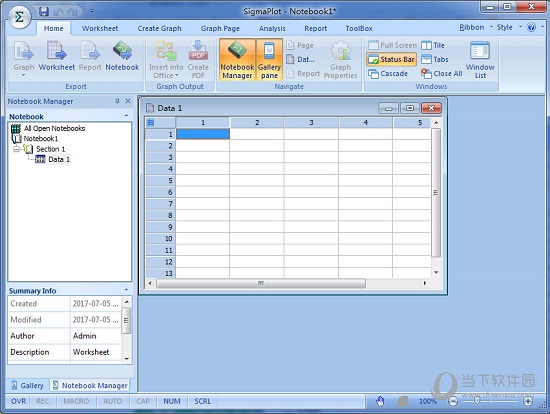This screenshot has width=550, height=414.
Task: Cascade the open windows
Action: [388, 74]
